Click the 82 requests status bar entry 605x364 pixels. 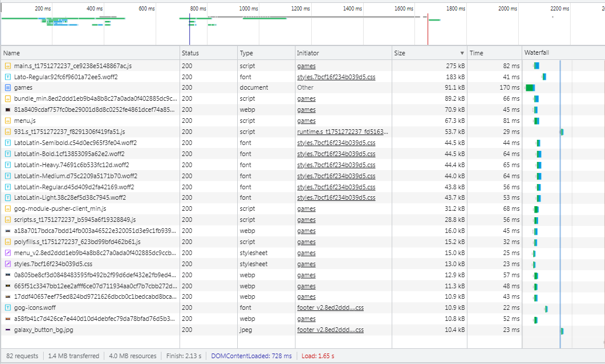(22, 356)
